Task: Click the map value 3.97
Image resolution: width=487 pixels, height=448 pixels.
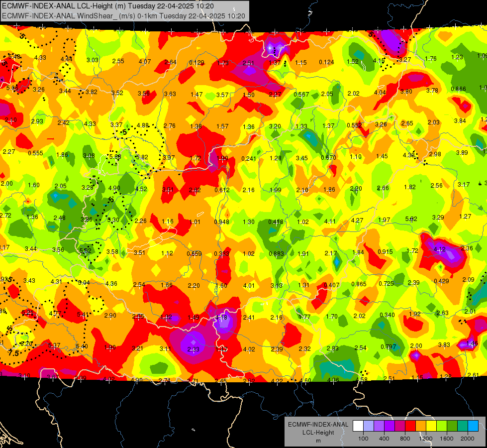Action: [x=169, y=158]
